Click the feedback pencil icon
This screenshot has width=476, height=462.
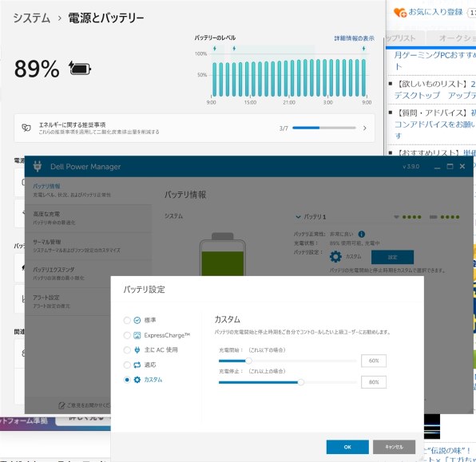[x=61, y=405]
